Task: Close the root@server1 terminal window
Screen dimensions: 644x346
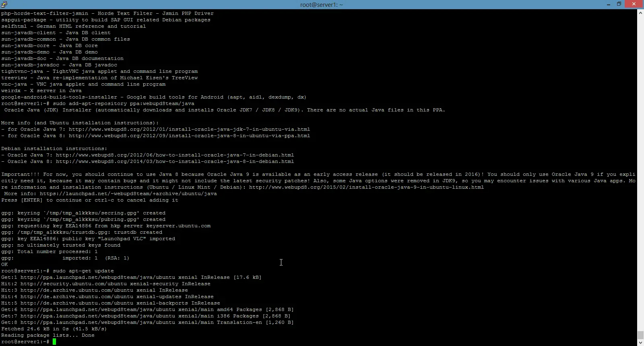Action: pos(634,4)
